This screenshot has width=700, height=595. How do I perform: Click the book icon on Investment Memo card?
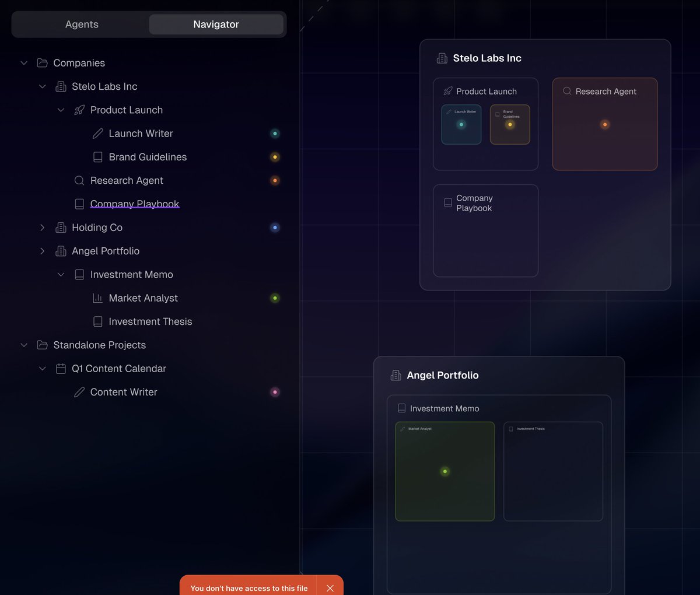(401, 408)
